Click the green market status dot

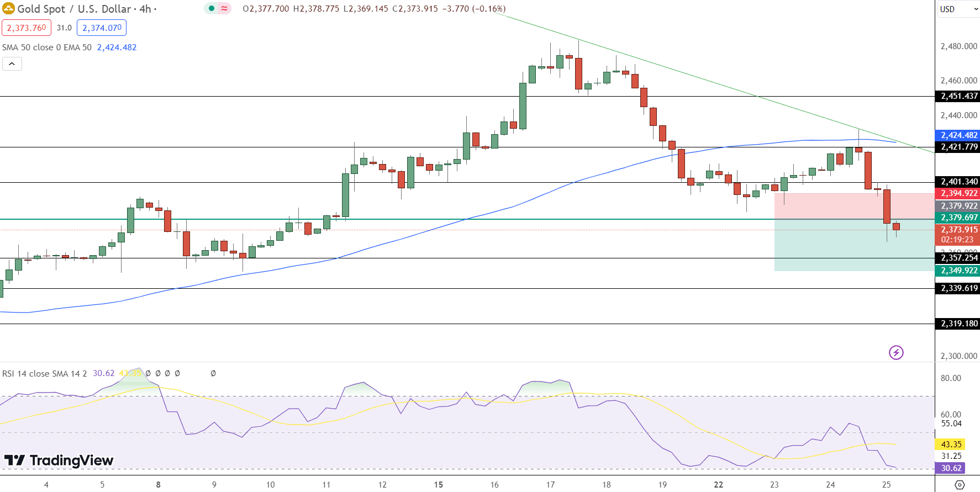(212, 8)
